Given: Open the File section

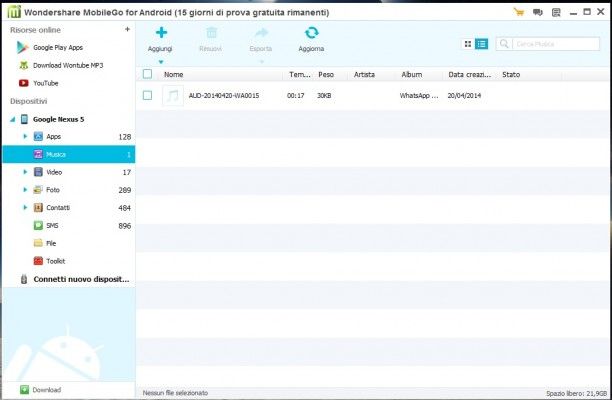Looking at the screenshot, I should [51, 244].
